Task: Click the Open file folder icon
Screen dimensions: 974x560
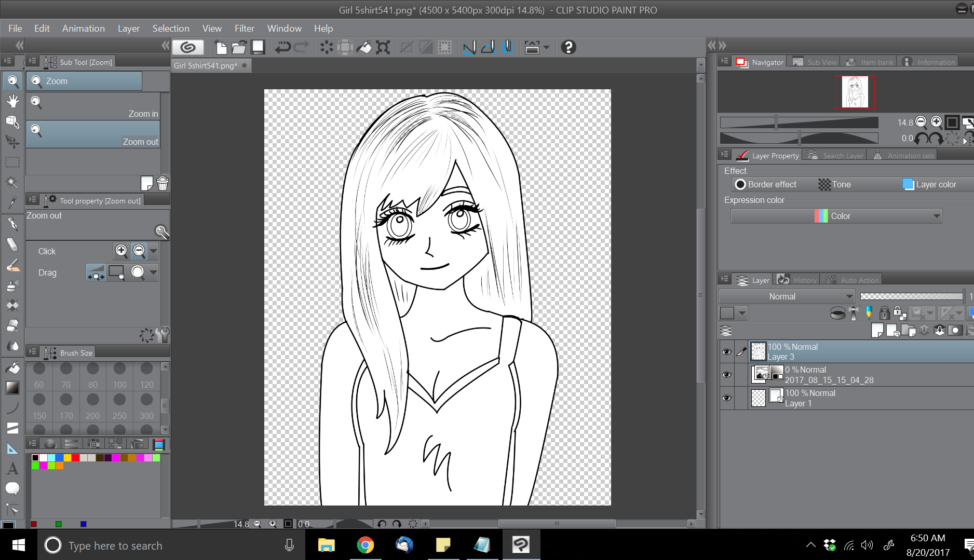Action: [239, 48]
